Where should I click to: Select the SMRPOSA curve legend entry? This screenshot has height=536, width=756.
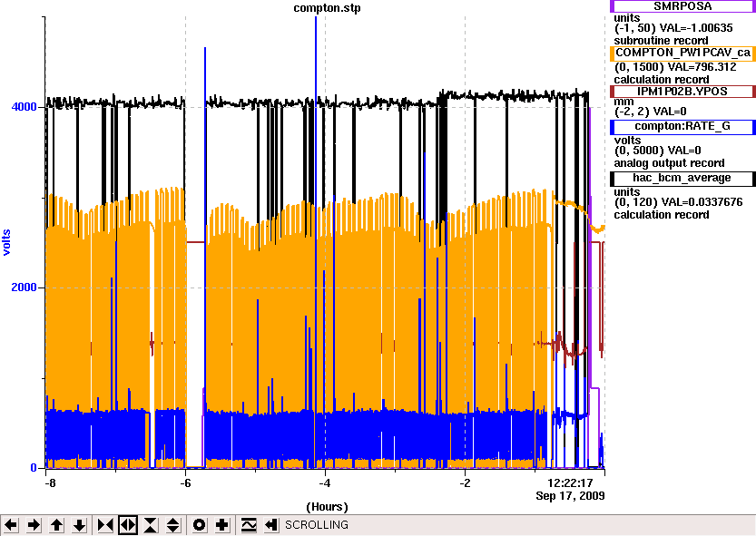(x=682, y=6)
